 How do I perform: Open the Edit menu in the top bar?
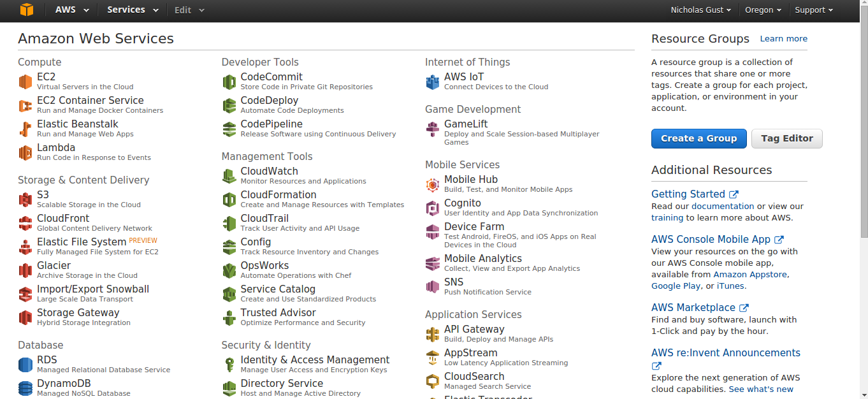(x=189, y=10)
